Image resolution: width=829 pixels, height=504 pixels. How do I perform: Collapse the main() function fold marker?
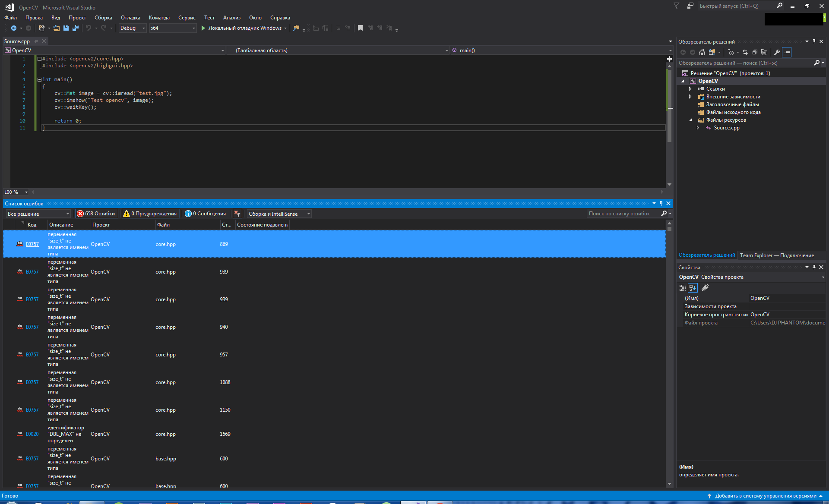click(39, 79)
